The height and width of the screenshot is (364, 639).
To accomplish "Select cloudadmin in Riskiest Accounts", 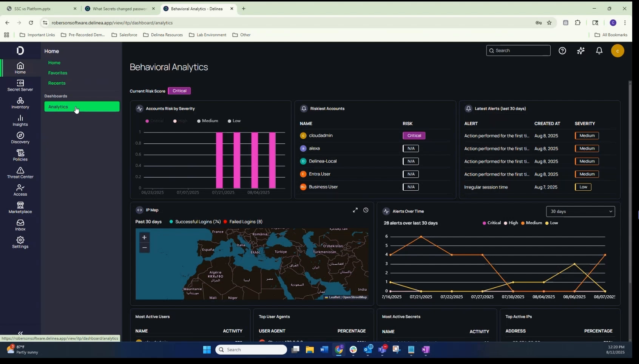I will pos(321,136).
